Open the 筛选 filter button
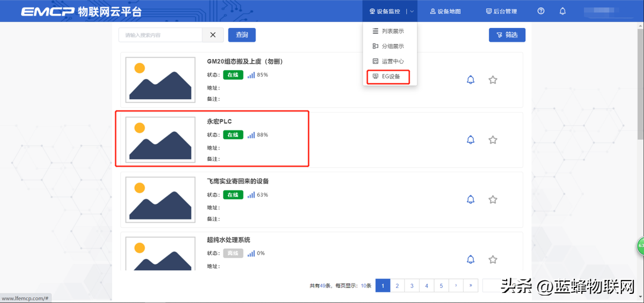Screen dimensions: 644x303 (x=507, y=35)
